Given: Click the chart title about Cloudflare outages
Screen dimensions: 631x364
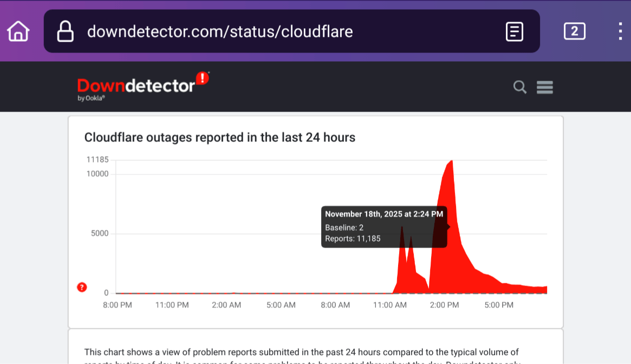Looking at the screenshot, I should tap(219, 137).
